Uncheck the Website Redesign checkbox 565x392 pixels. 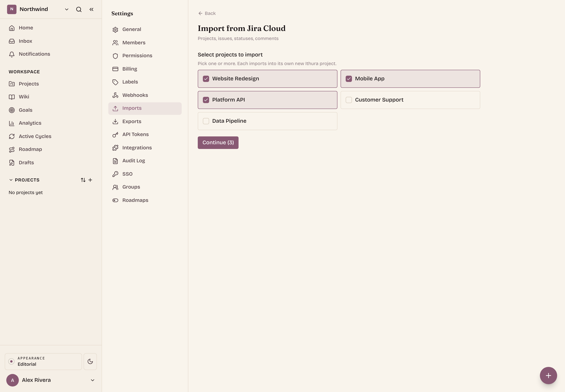[206, 79]
